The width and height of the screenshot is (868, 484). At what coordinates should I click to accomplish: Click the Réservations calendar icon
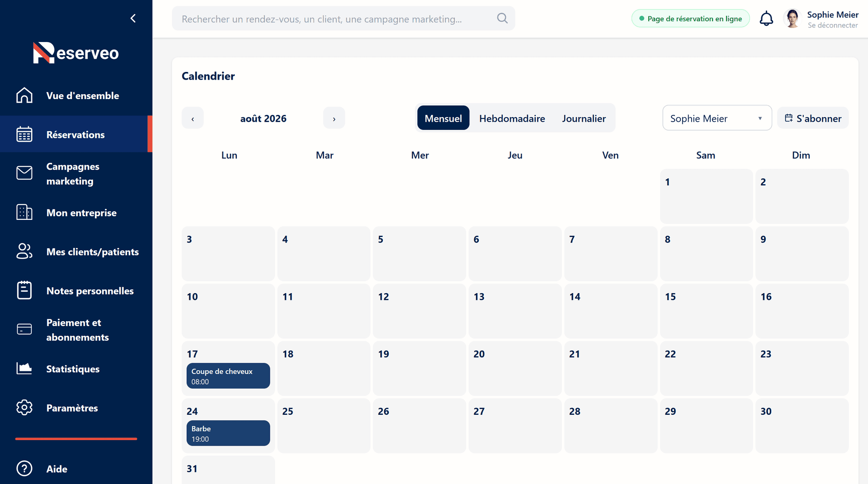(x=24, y=134)
